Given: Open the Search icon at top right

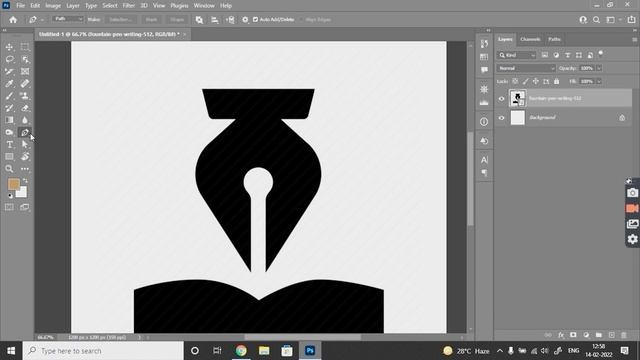Looking at the screenshot, I should point(596,20).
